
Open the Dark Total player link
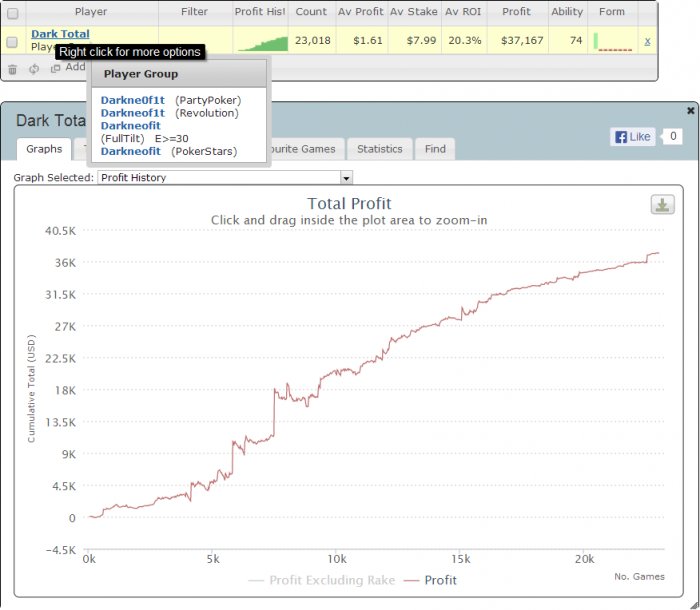[60, 33]
